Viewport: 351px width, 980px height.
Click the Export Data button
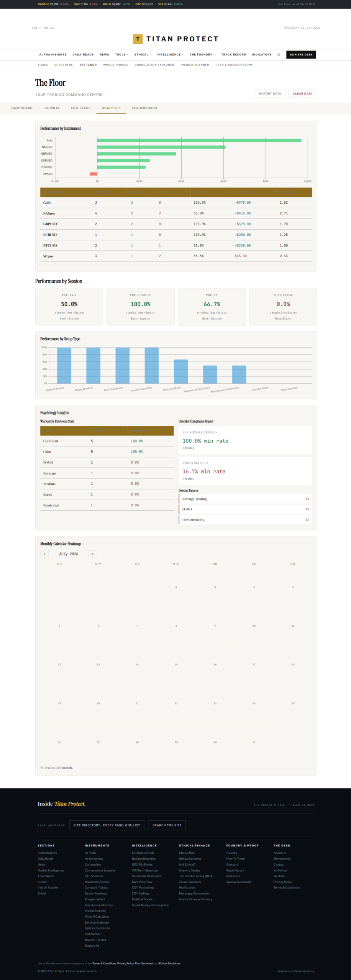pos(270,94)
